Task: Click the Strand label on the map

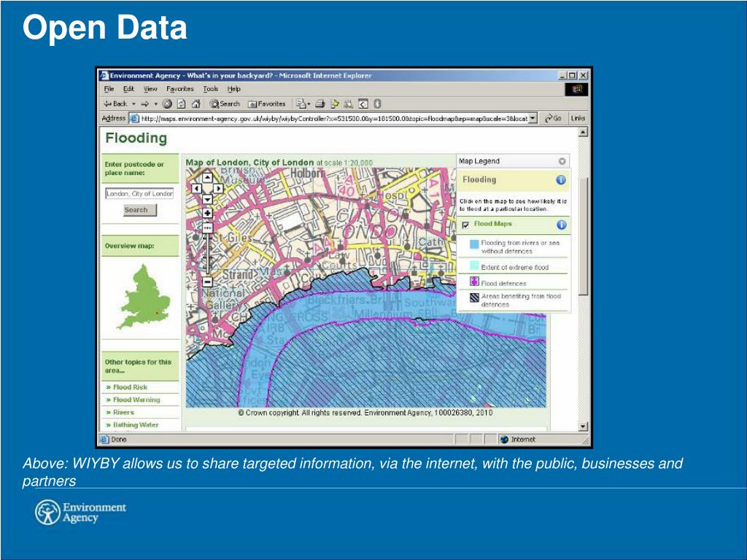Action: (x=238, y=274)
